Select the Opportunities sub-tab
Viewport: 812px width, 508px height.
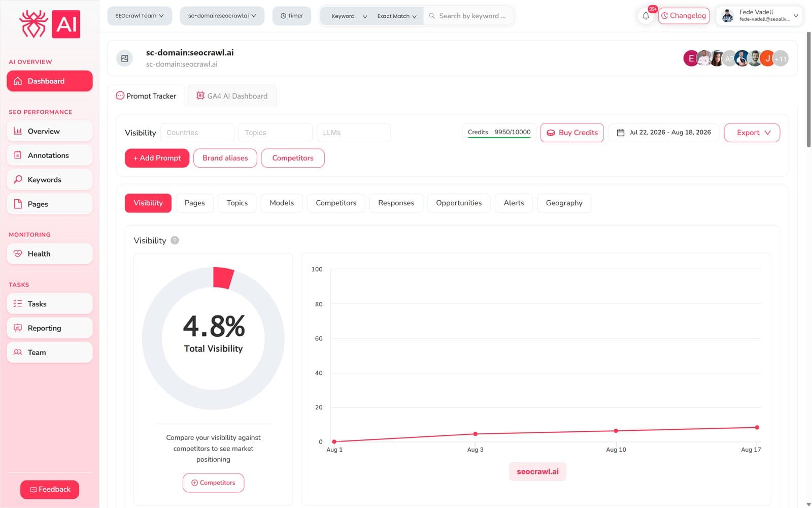(x=459, y=203)
